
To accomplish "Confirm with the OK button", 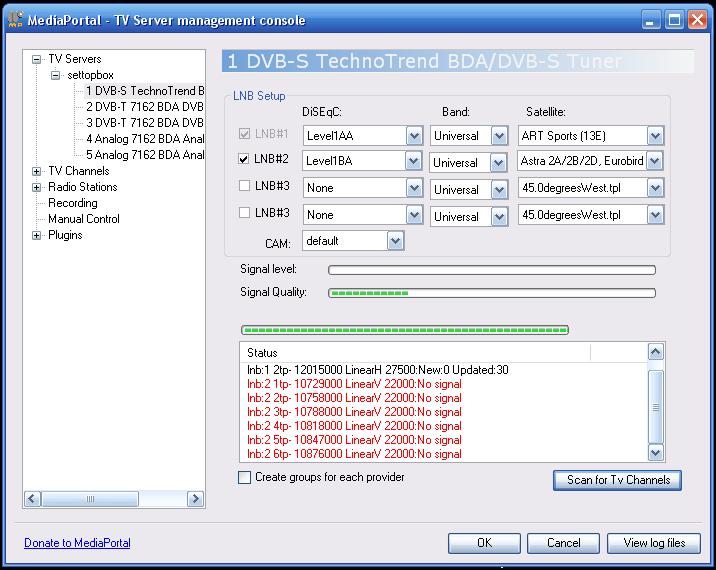I will 484,543.
